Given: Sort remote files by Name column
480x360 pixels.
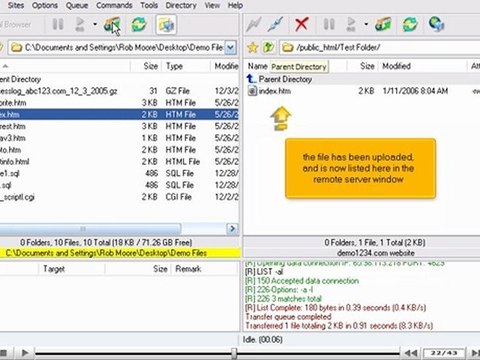Looking at the screenshot, I should click(x=257, y=66).
